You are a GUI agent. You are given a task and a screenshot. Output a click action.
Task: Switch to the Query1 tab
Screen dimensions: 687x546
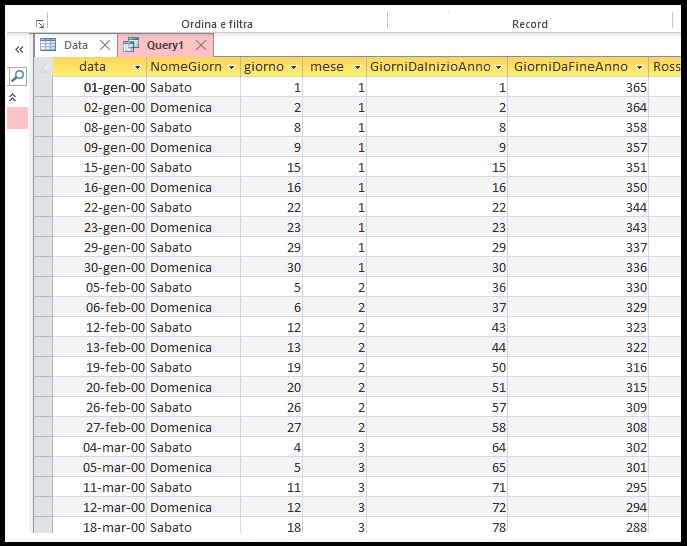(165, 45)
